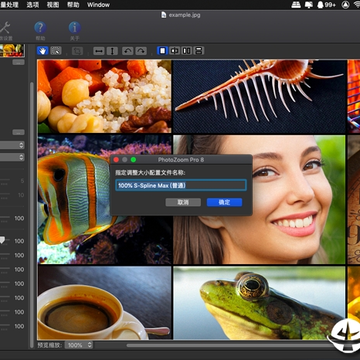Open the 选项 menu

pyautogui.click(x=33, y=5)
